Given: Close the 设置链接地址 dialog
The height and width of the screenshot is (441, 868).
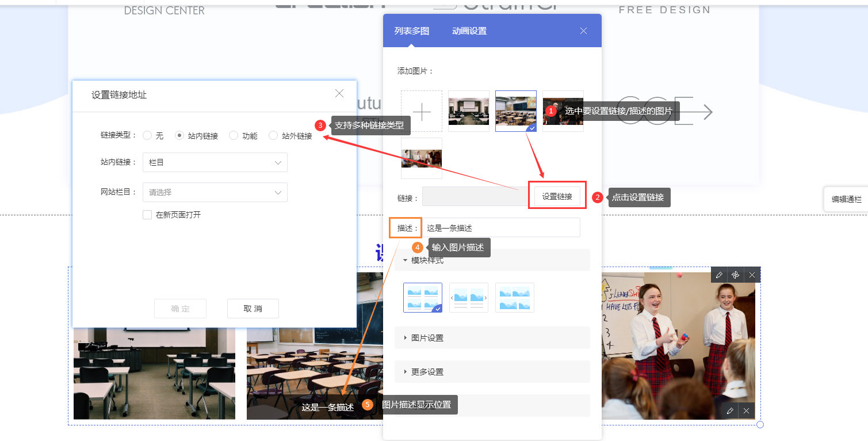Looking at the screenshot, I should pos(339,93).
